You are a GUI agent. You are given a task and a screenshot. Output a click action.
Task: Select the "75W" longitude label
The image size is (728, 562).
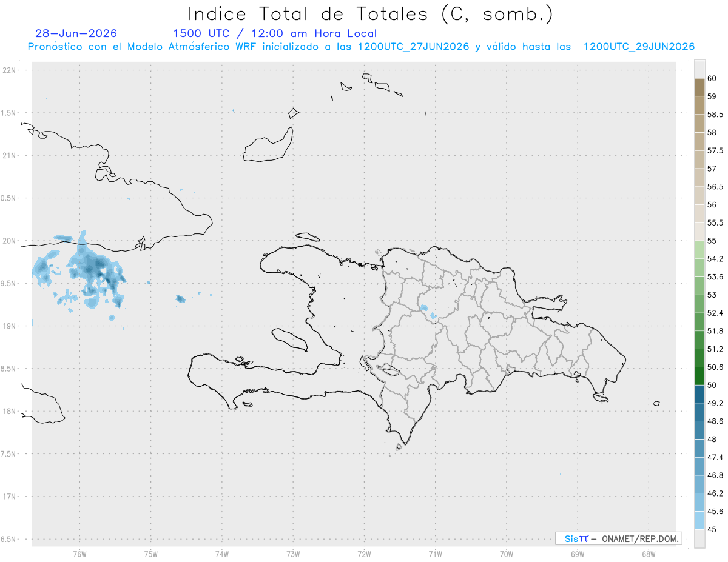150,554
